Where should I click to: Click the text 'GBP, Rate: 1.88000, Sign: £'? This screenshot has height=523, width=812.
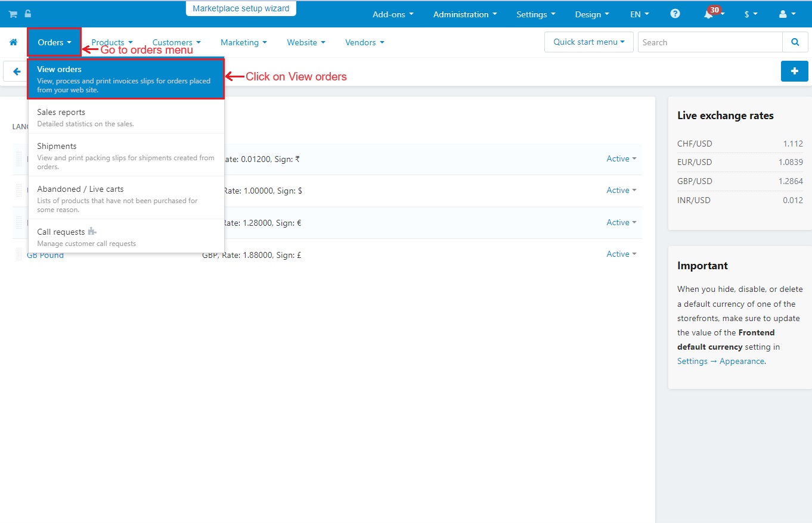(x=252, y=255)
